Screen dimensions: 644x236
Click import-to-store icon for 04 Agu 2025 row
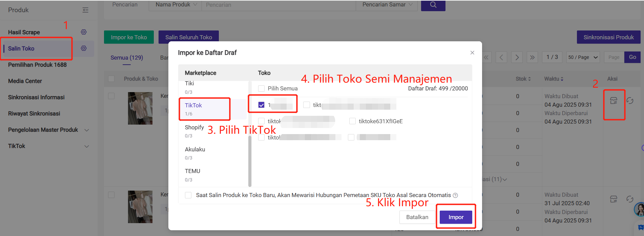pos(614,101)
